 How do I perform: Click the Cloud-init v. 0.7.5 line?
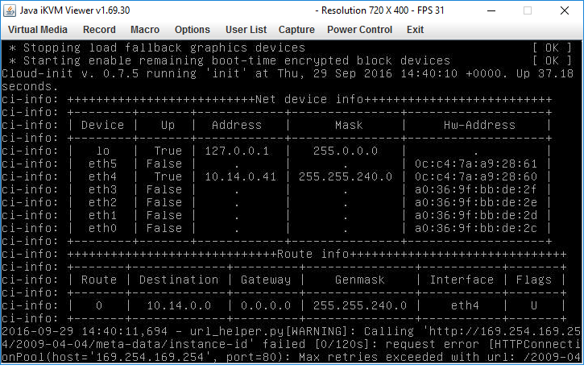288,80
